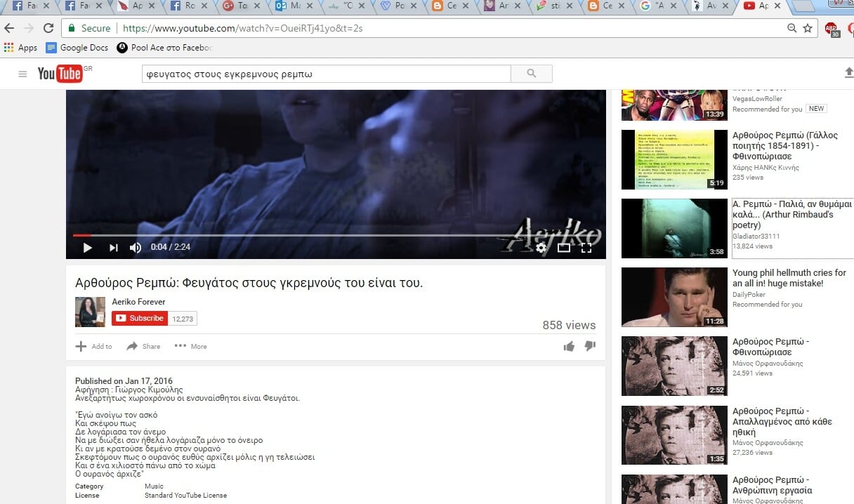Skip to next video

coord(113,247)
